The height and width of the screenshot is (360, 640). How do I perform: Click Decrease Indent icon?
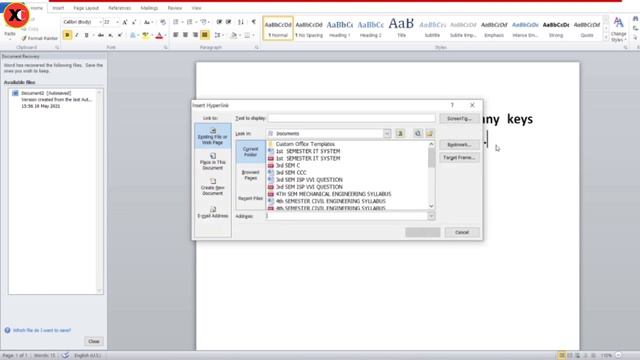(219, 22)
